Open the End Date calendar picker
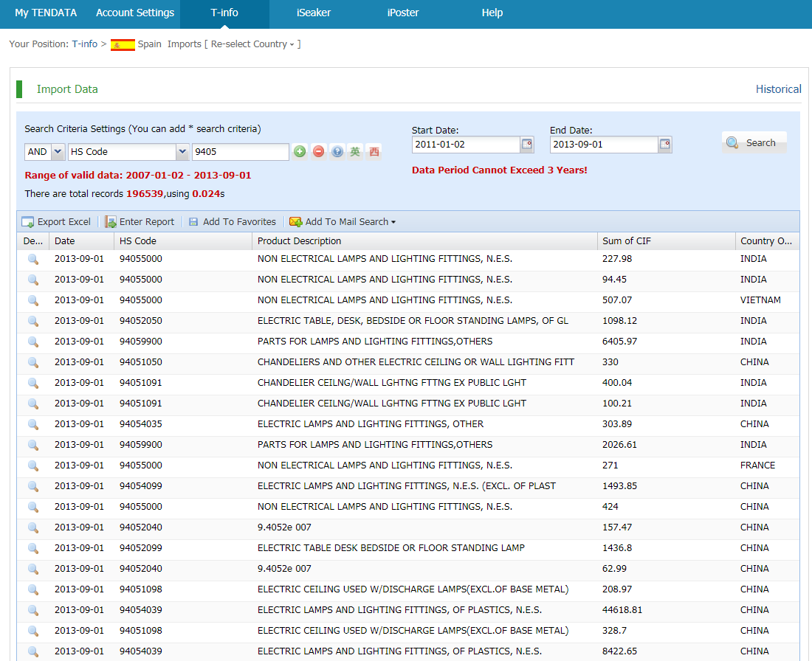The height and width of the screenshot is (661, 812). point(665,145)
